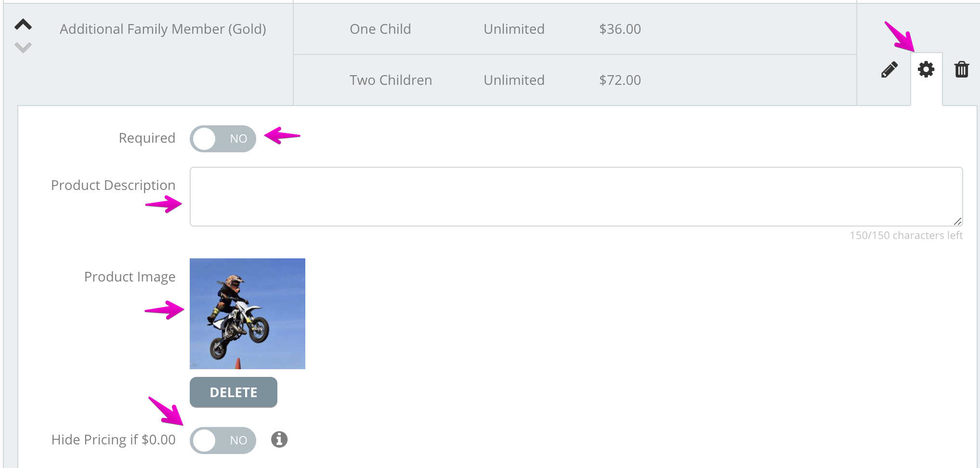Click Unlimited quantity for Two Children

[x=514, y=80]
